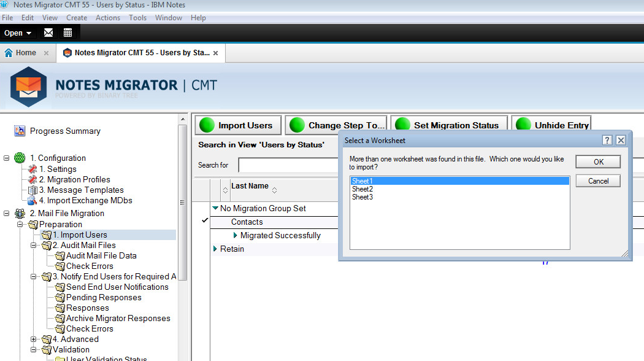The image size is (644, 361).
Task: Collapse the 2. Mail File Migration node
Action: pyautogui.click(x=6, y=214)
